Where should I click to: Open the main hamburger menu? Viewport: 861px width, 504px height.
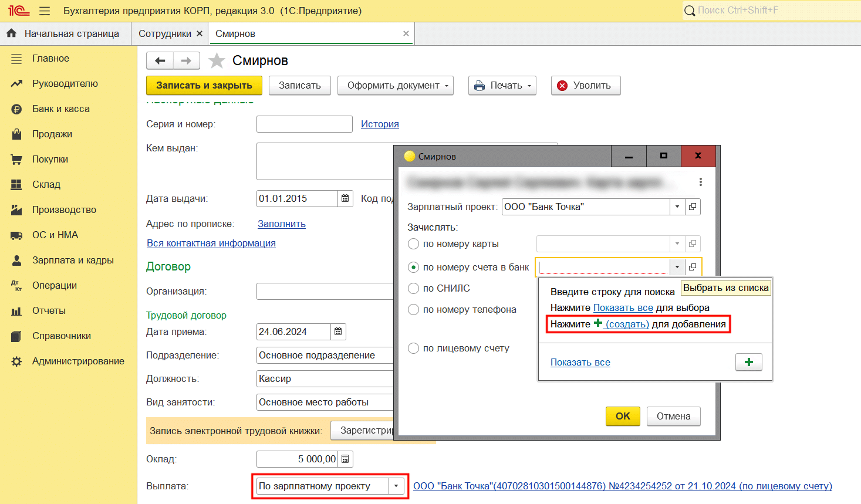coord(45,11)
